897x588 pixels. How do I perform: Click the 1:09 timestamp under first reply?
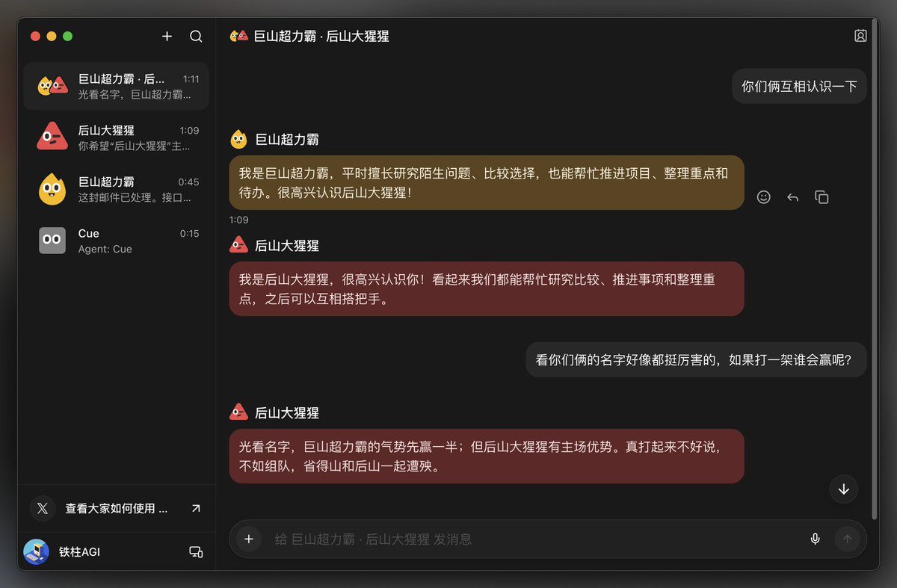point(238,220)
